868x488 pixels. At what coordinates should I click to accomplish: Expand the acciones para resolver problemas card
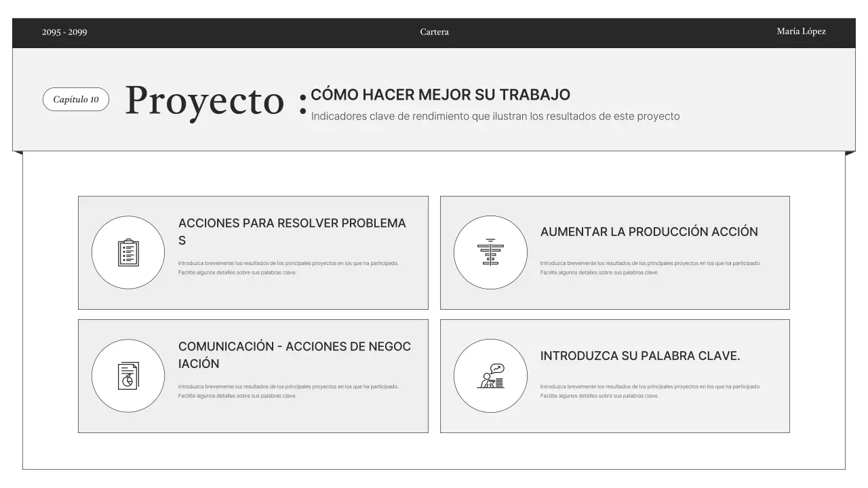pyautogui.click(x=253, y=252)
